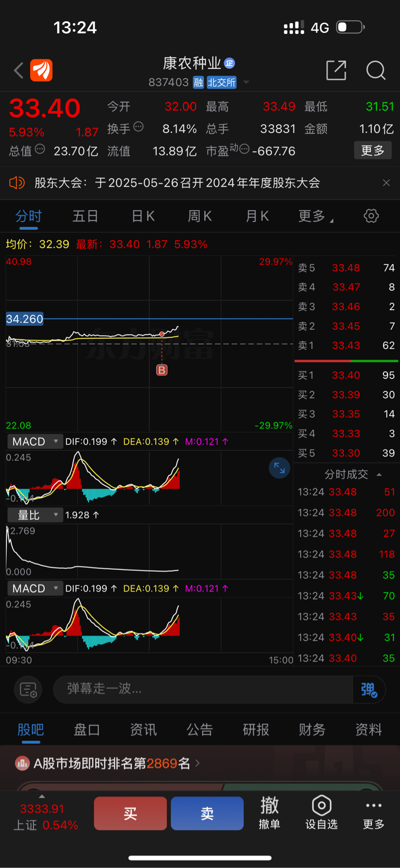The height and width of the screenshot is (868, 400).
Task: Tap the 融 margin tag
Action: click(x=198, y=82)
